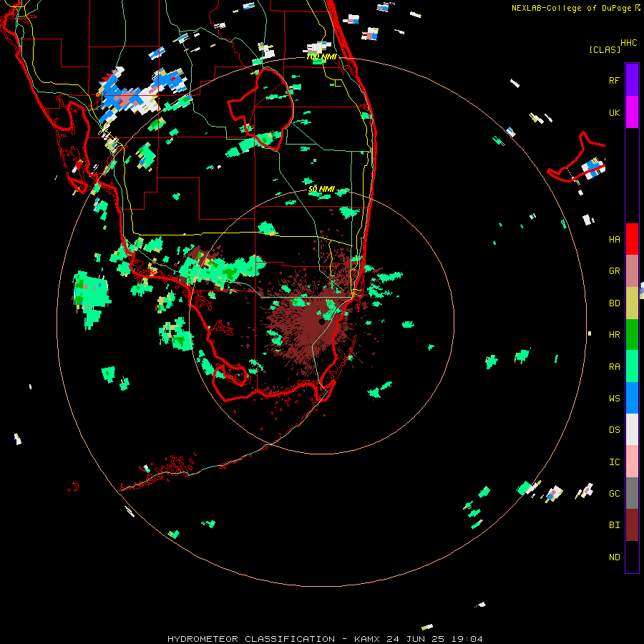Screen dimensions: 644x644
Task: Click the [CLAS] units label
Action: (605, 50)
